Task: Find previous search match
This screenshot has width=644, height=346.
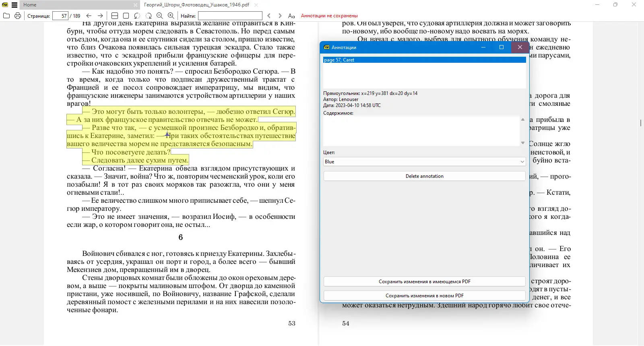Action: (x=269, y=16)
